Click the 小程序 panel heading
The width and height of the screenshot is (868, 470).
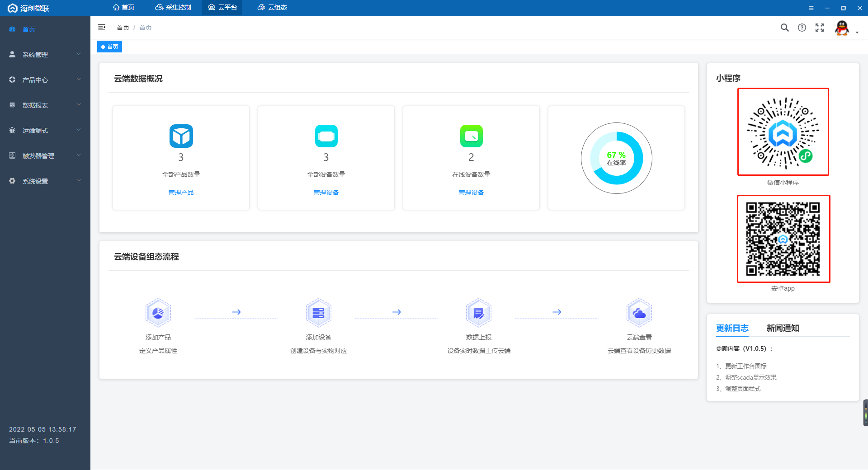coord(728,78)
